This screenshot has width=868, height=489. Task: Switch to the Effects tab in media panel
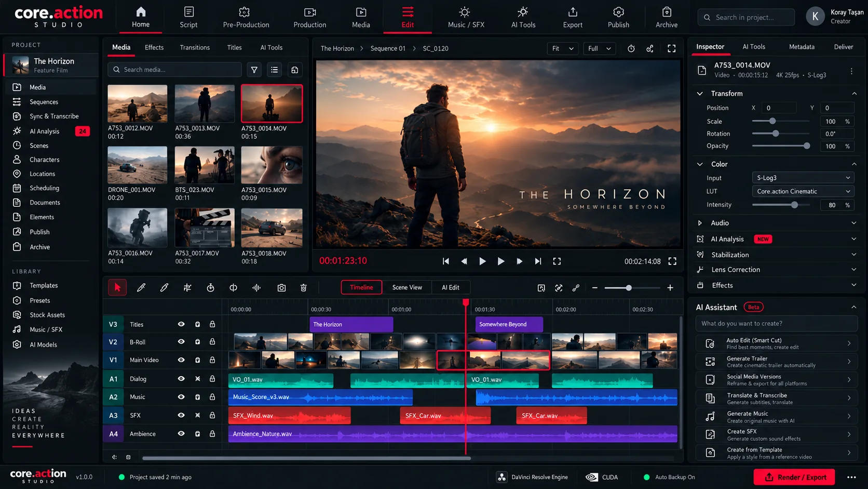154,47
